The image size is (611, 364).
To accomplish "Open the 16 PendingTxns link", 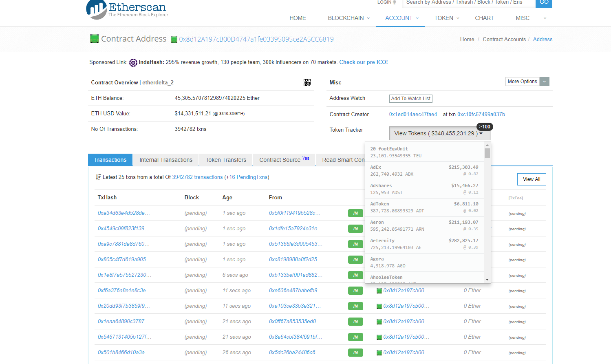I will pyautogui.click(x=248, y=177).
